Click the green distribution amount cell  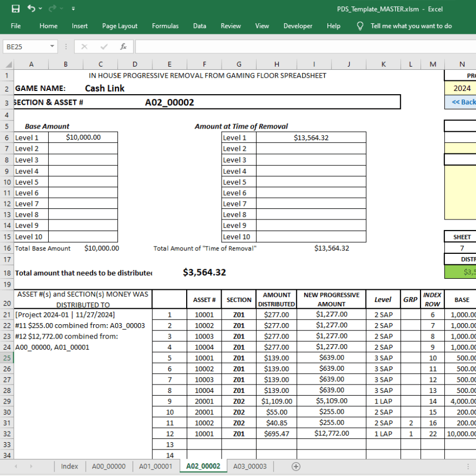pos(460,272)
